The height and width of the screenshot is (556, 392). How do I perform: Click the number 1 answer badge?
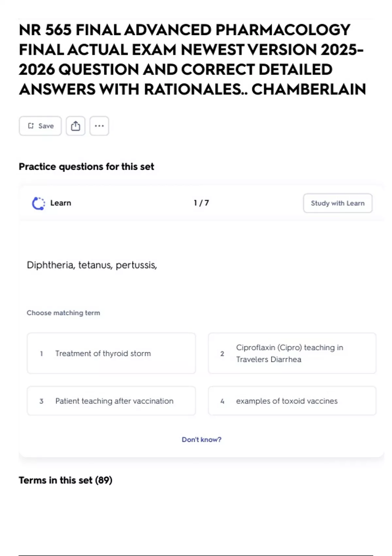41,354
